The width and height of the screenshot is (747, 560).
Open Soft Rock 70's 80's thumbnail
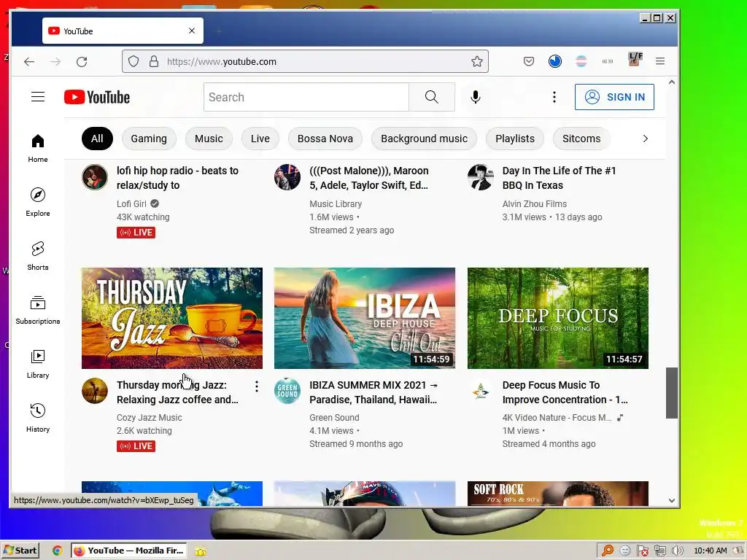click(558, 494)
